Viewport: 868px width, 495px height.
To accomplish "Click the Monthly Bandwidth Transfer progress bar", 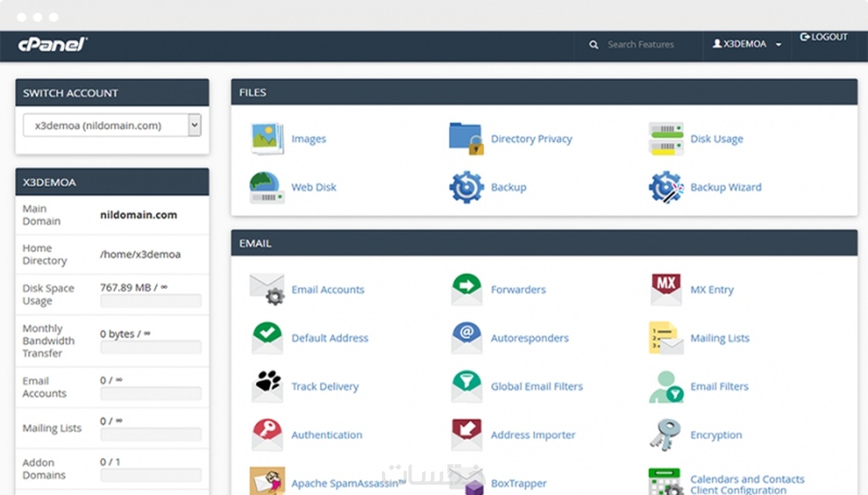I will click(151, 348).
